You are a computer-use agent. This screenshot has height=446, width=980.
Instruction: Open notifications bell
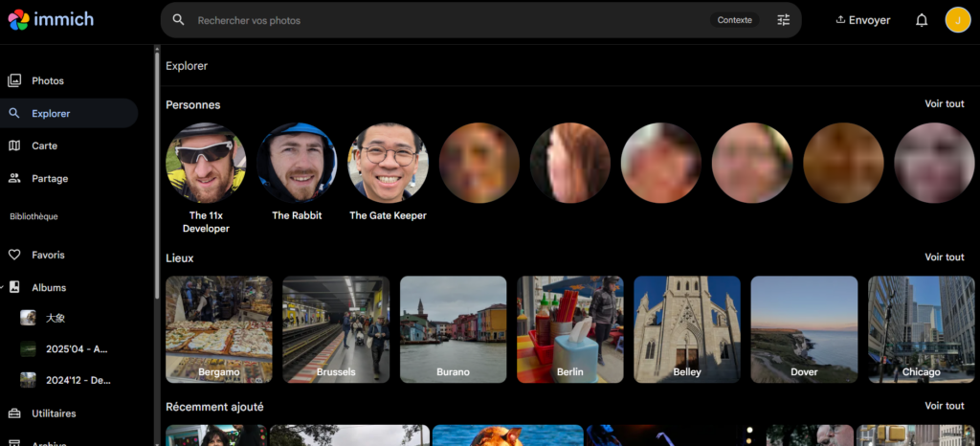922,20
